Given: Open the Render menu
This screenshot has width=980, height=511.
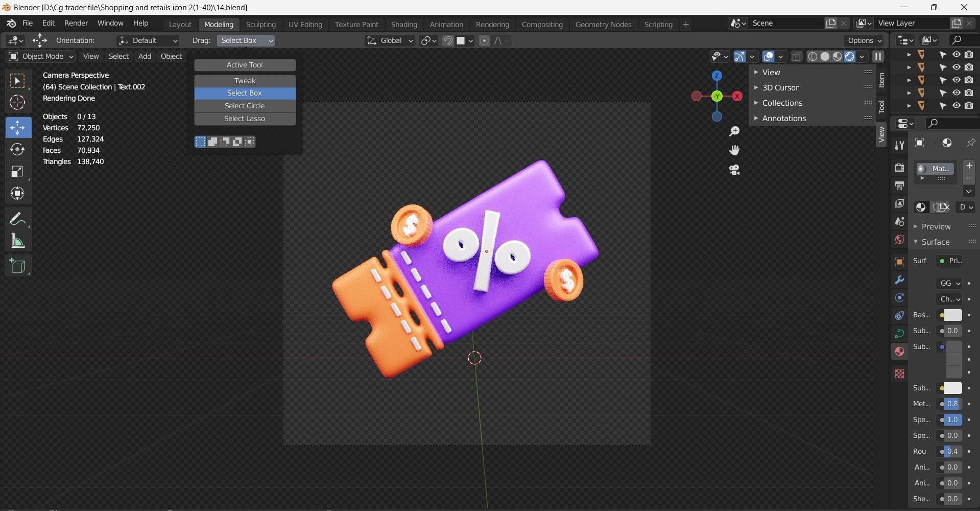Looking at the screenshot, I should (x=76, y=24).
